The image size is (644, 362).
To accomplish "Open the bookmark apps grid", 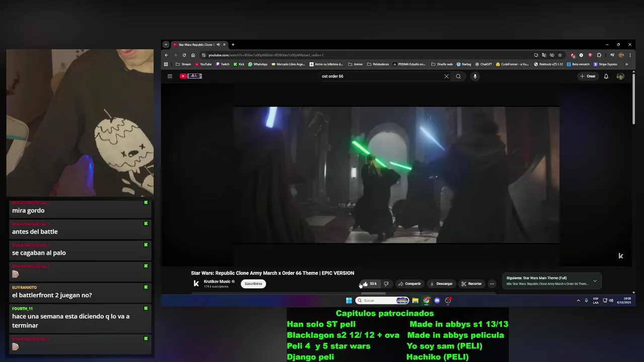I will pos(166,64).
